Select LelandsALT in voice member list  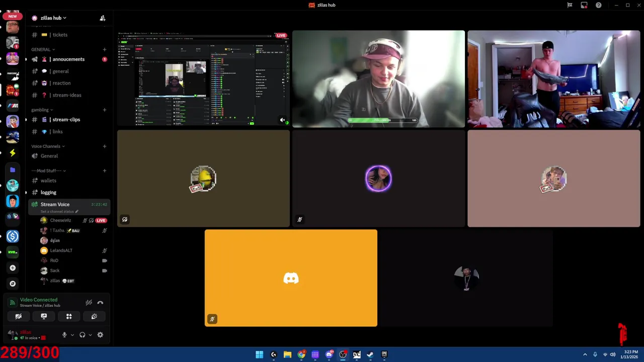click(x=74, y=250)
